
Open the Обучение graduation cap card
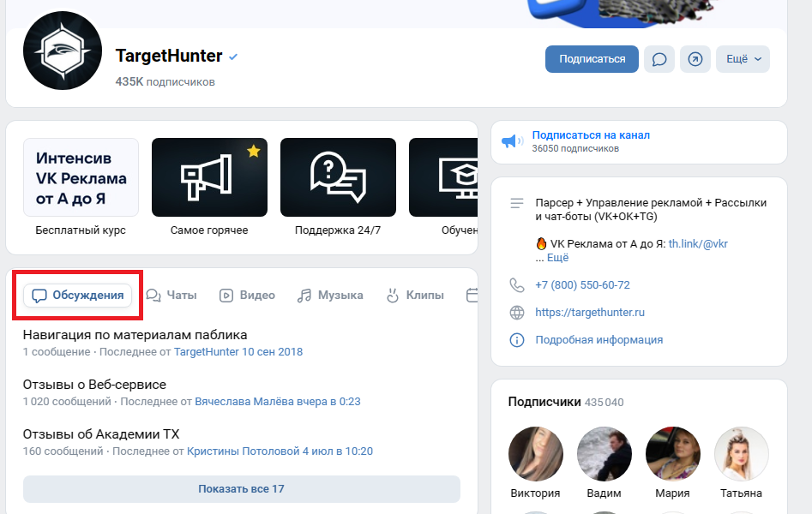[x=443, y=177]
